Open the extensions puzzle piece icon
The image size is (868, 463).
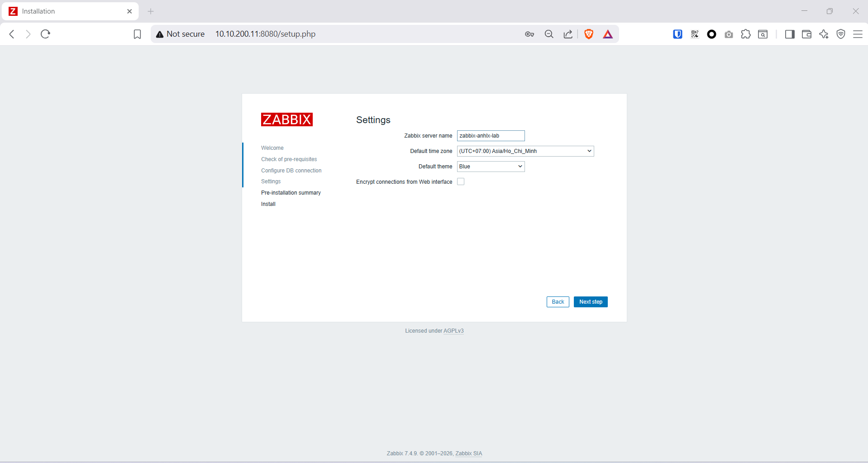point(746,34)
